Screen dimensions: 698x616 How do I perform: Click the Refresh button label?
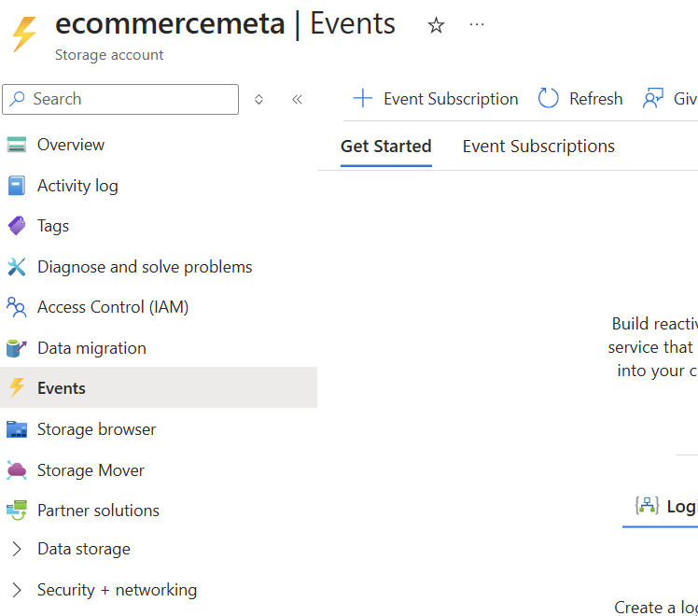click(x=596, y=99)
